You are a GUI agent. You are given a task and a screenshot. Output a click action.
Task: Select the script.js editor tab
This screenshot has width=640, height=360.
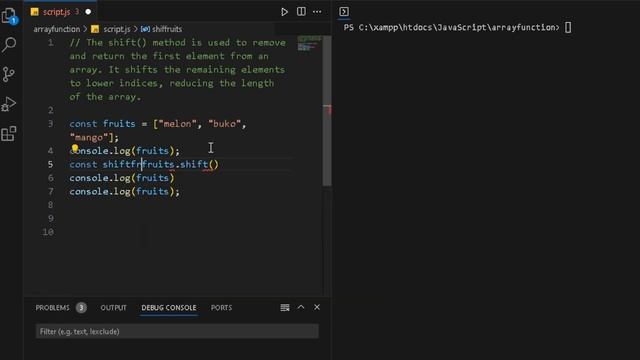[x=61, y=12]
